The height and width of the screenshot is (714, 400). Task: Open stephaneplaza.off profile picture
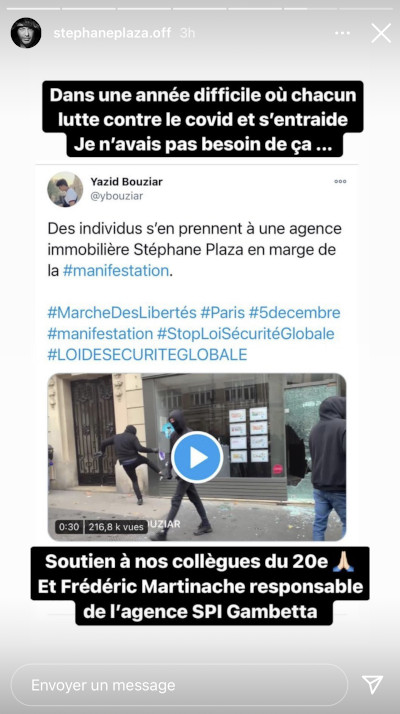(26, 33)
